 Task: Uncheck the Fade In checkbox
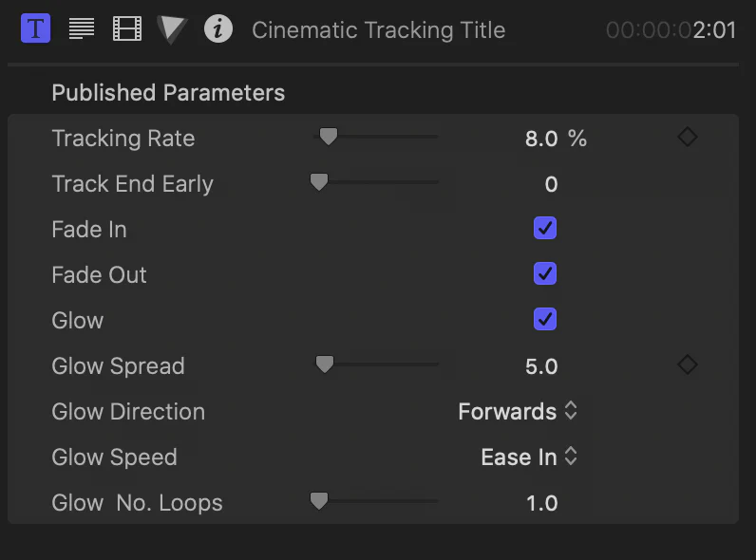tap(545, 228)
